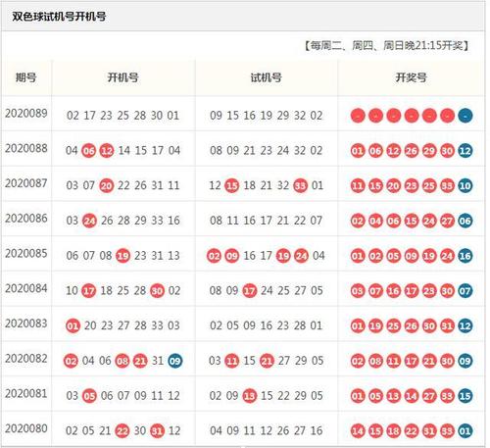Click the 每周二、周四、周日晚21:15开奖 note
Screen dimensions: 490x448
(x=387, y=45)
